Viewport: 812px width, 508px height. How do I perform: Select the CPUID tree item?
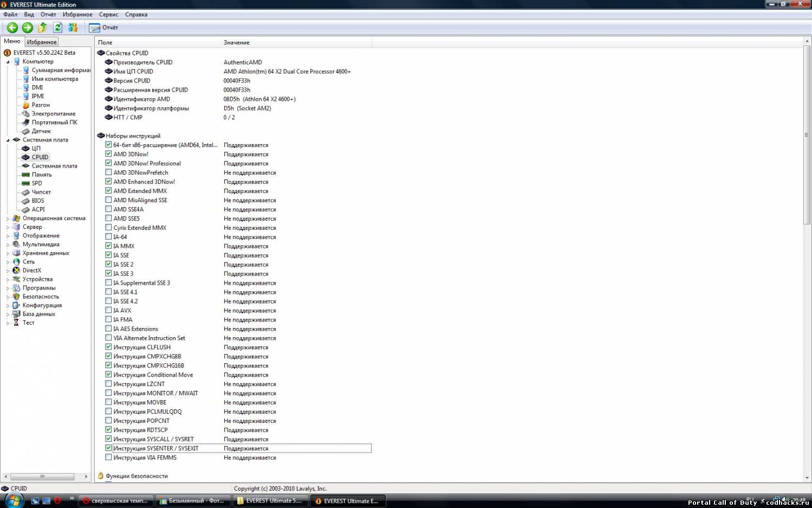(40, 157)
